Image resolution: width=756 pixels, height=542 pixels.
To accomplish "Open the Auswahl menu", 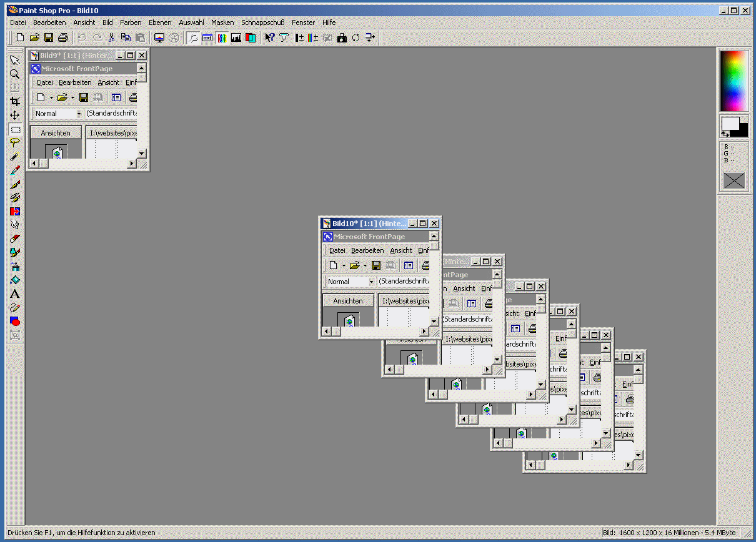I will click(x=191, y=22).
